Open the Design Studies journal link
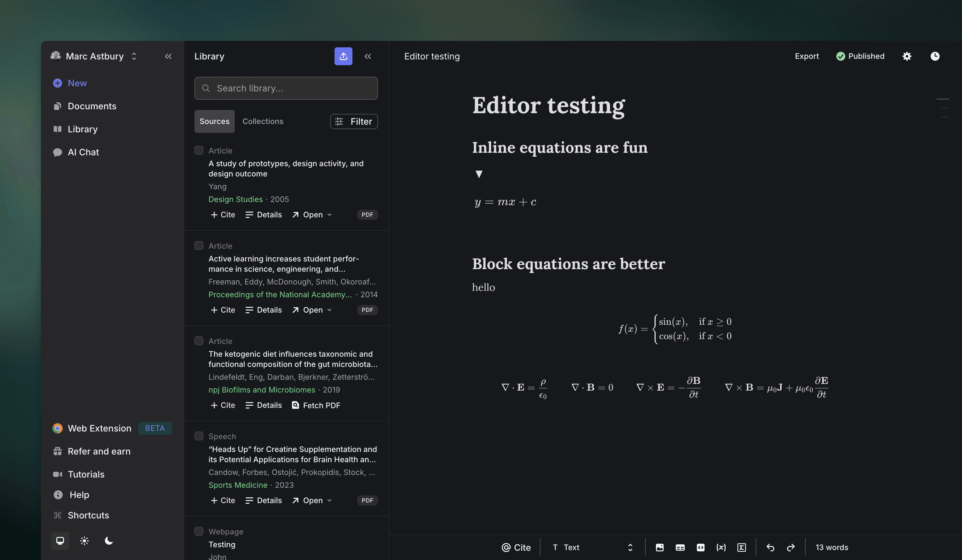The height and width of the screenshot is (560, 962). (x=235, y=199)
